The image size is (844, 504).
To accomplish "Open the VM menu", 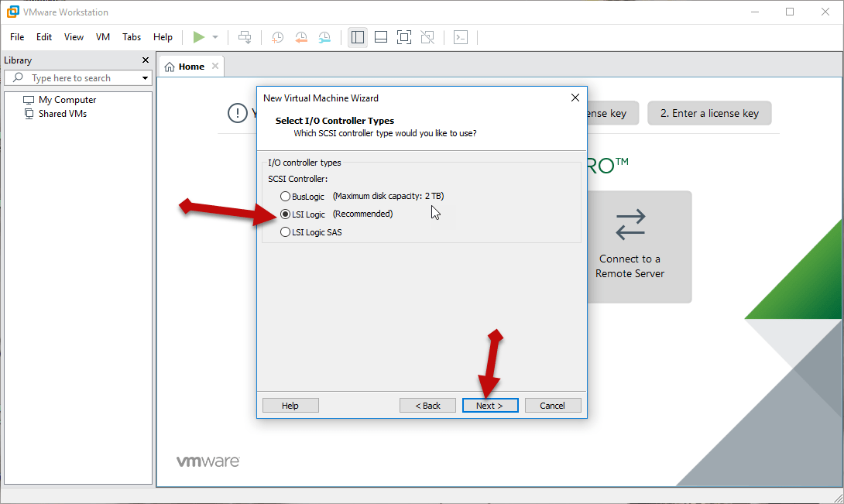I will (x=103, y=37).
